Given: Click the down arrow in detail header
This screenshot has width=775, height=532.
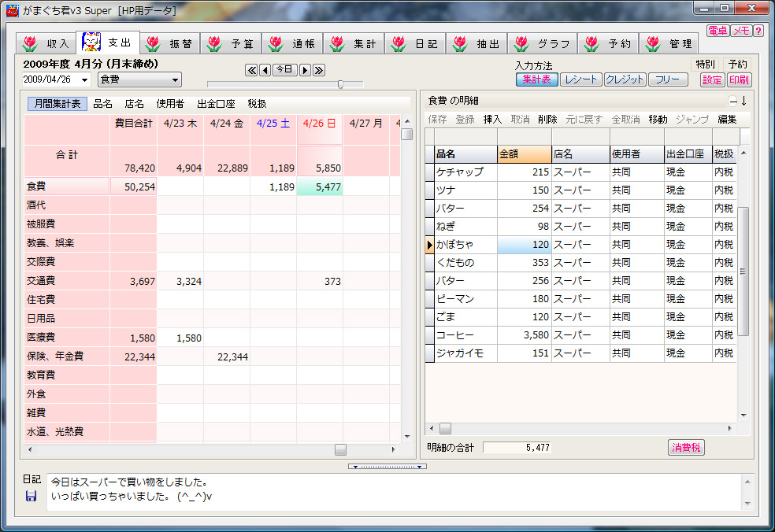Looking at the screenshot, I should click(743, 101).
